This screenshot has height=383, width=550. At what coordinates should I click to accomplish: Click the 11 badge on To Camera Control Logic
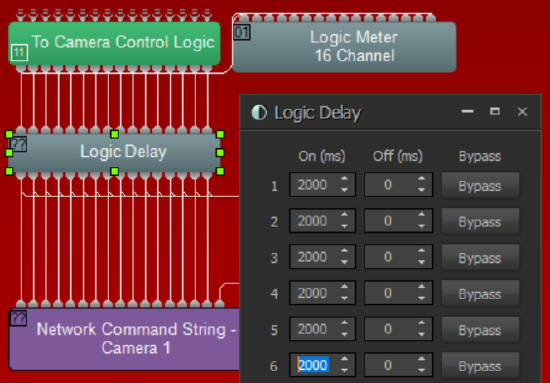coord(19,53)
